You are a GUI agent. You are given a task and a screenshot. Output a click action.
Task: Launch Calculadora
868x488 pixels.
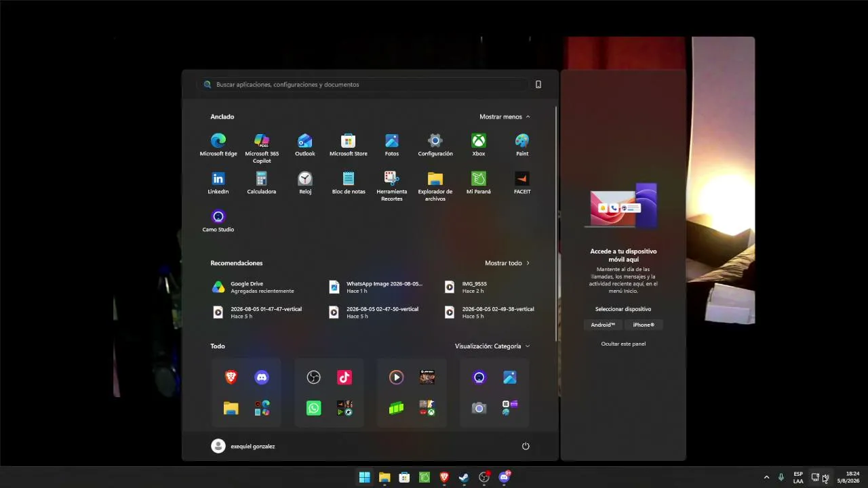(x=262, y=182)
